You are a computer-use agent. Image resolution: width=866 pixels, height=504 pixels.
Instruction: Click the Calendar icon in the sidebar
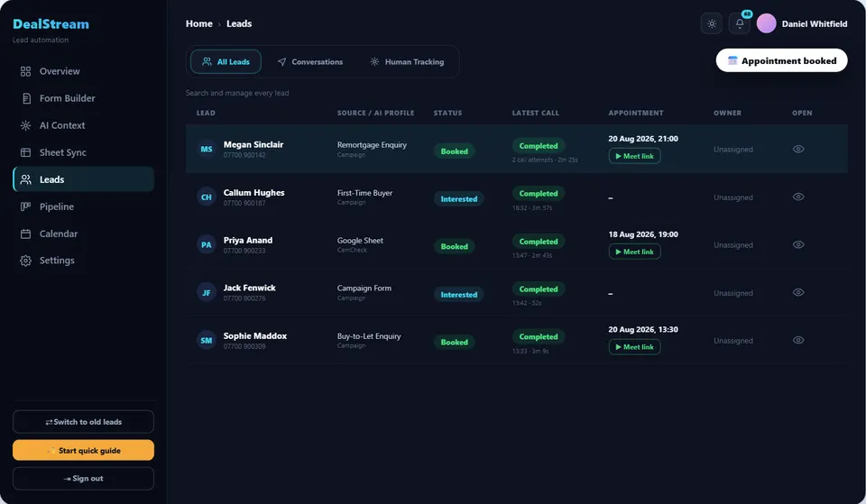(25, 234)
